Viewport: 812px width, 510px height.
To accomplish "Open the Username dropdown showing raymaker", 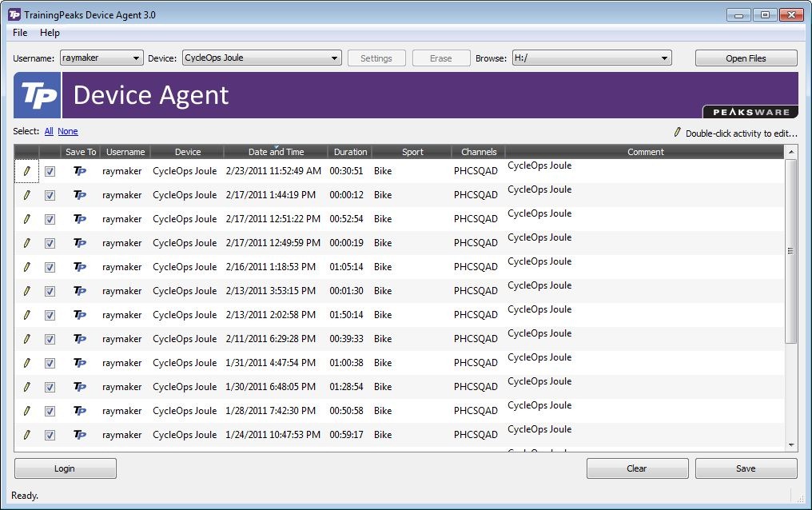I will pyautogui.click(x=102, y=58).
